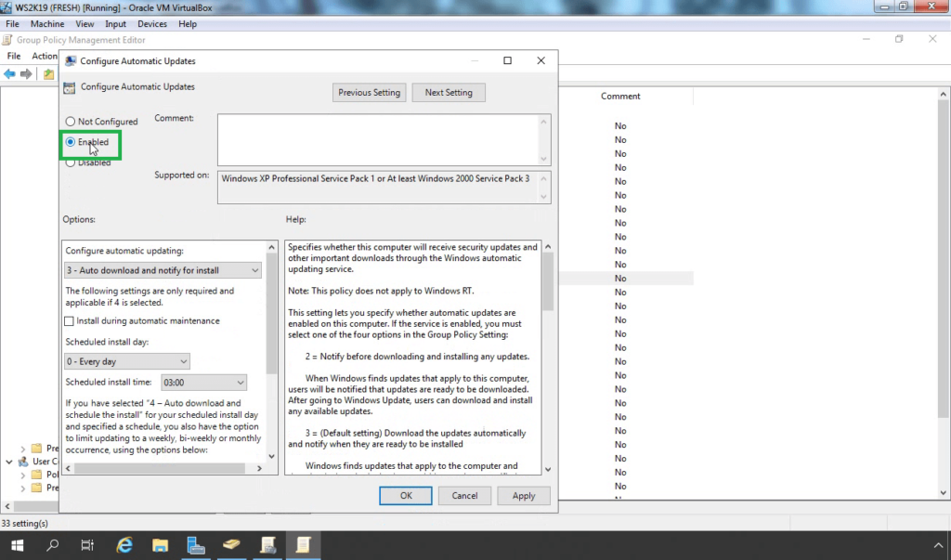
Task: Open taskbar Search magnifier
Action: (53, 545)
